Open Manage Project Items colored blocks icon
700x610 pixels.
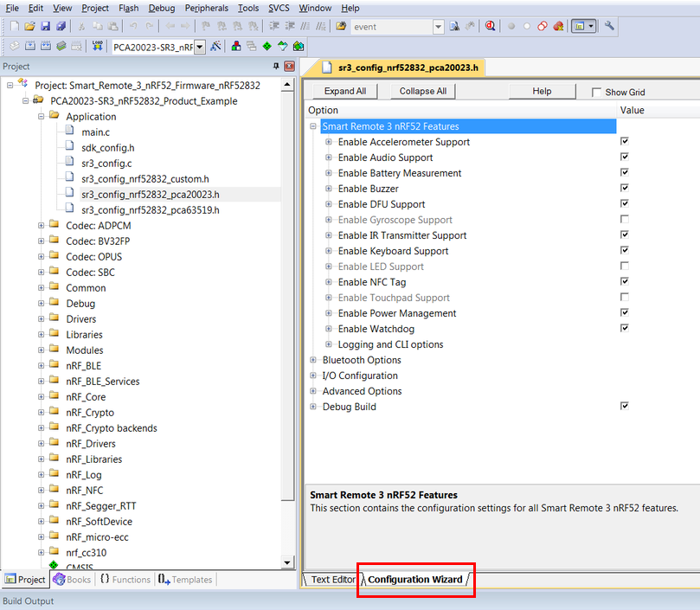236,46
